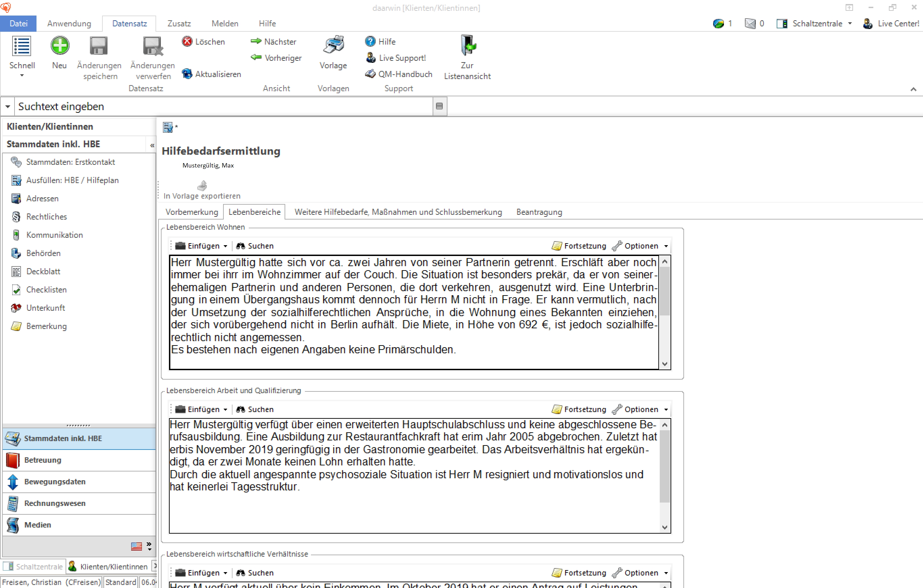The width and height of the screenshot is (923, 588).
Task: Expand navigation pane overflow chevron
Action: click(149, 546)
